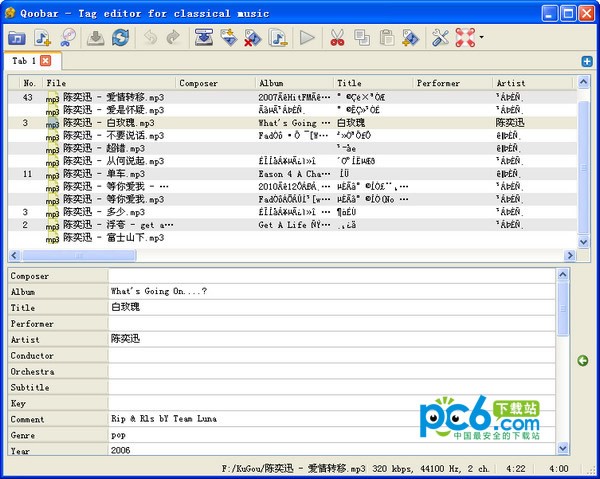Screen dimensions: 600x479
Task: Open help via the lifebuoy icon
Action: click(x=465, y=38)
